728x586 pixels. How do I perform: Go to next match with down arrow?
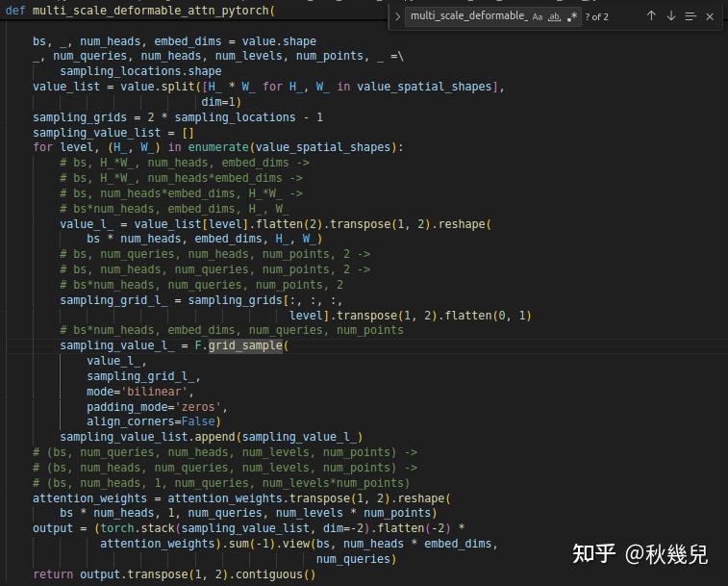tap(671, 16)
